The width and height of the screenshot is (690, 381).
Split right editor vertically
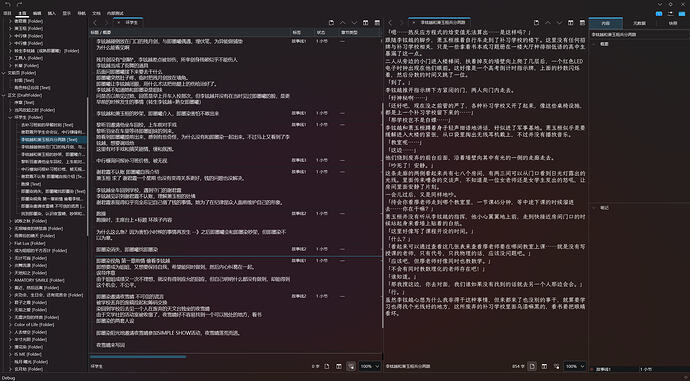[x=571, y=22]
